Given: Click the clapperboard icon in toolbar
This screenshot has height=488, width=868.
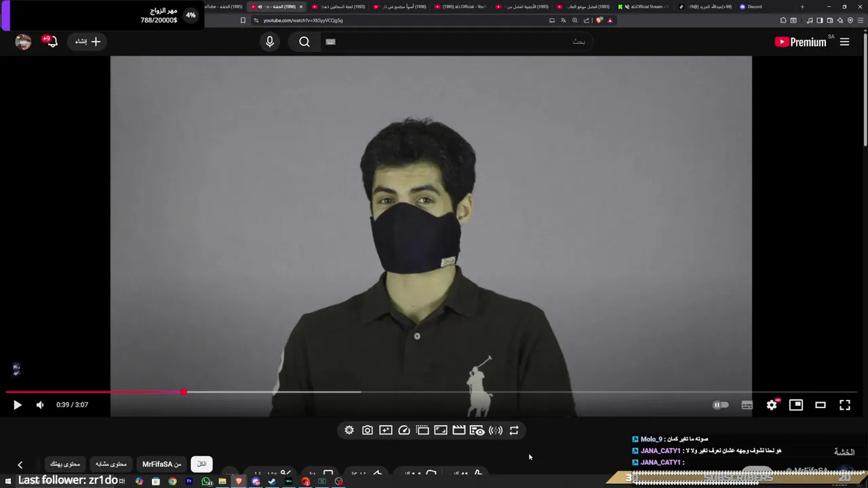Looking at the screenshot, I should click(x=459, y=430).
